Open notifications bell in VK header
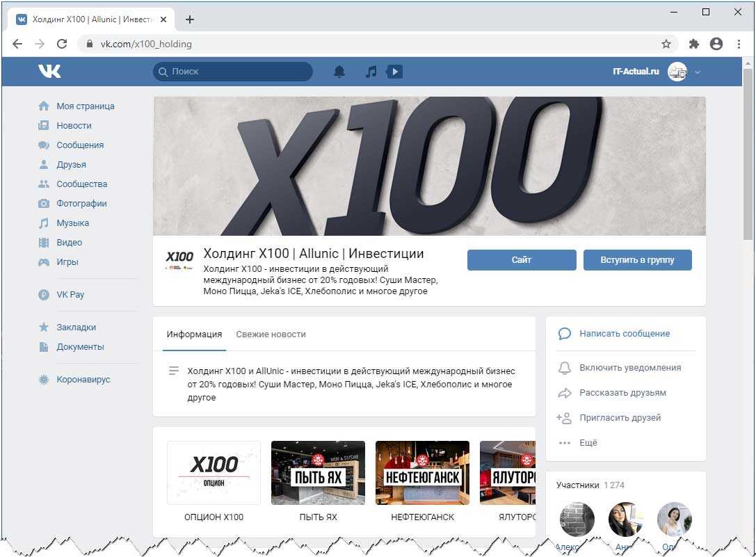 tap(339, 72)
